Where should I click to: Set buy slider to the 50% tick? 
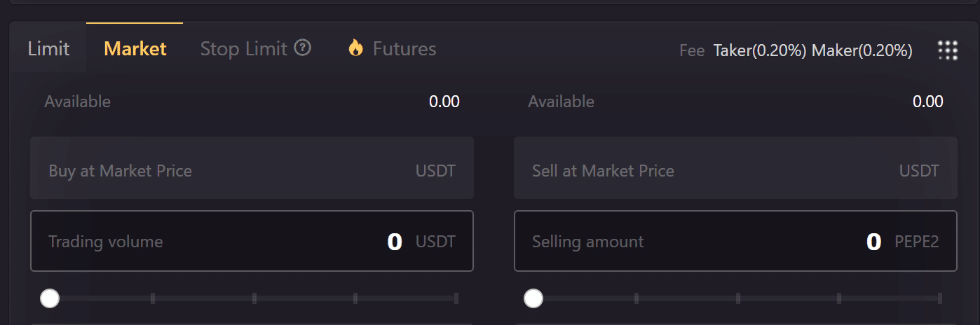254,299
